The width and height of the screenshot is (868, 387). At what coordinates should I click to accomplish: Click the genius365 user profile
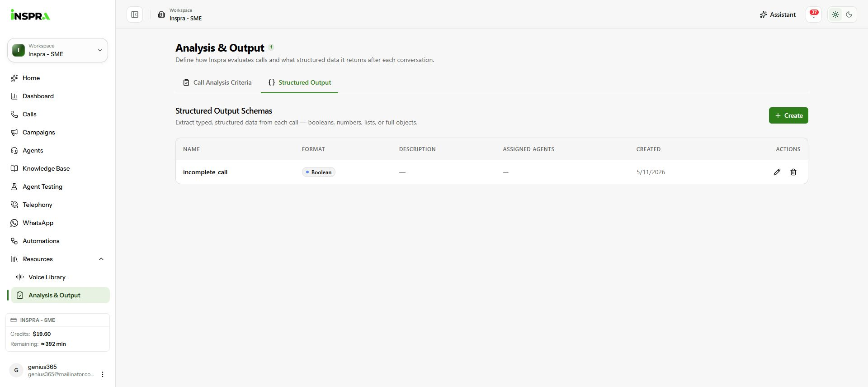point(52,370)
